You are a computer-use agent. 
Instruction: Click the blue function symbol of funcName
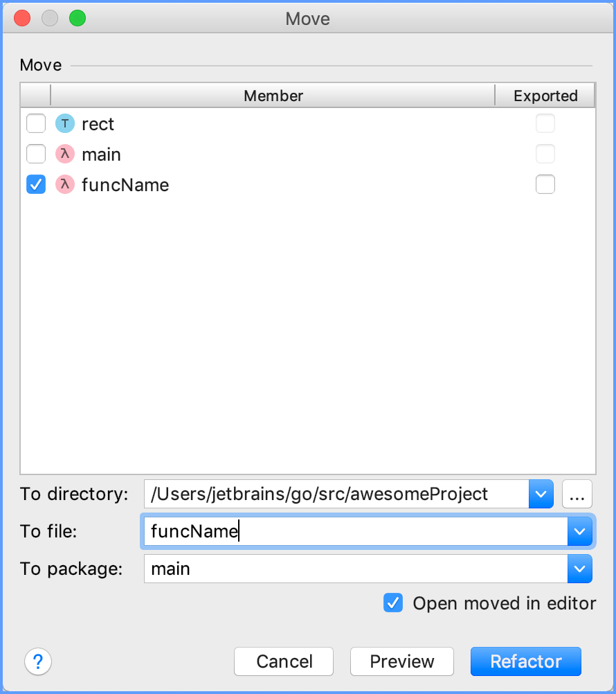coord(64,184)
